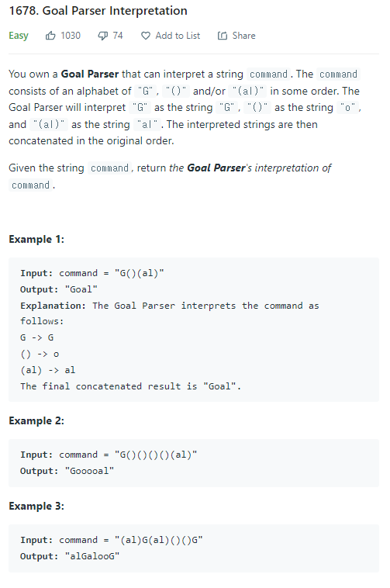Screen dimensions: 390x588
Task: Click the 1678. Goal Parser Interpretation title
Action: [98, 11]
